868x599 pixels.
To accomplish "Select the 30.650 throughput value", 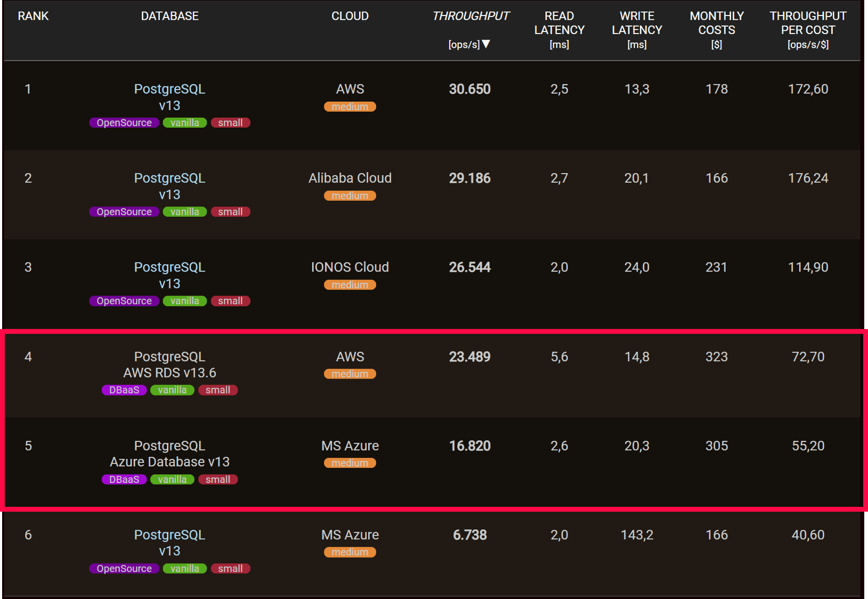I will [x=469, y=89].
